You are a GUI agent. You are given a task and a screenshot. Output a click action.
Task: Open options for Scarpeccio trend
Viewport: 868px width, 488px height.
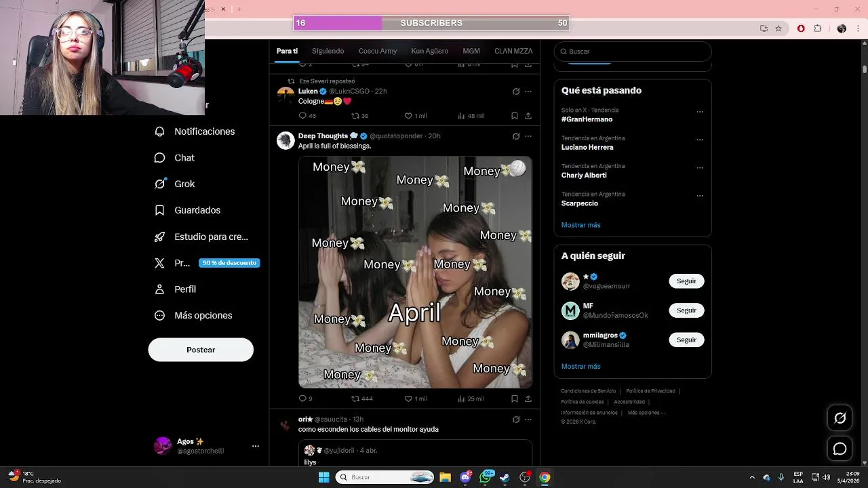pos(700,196)
